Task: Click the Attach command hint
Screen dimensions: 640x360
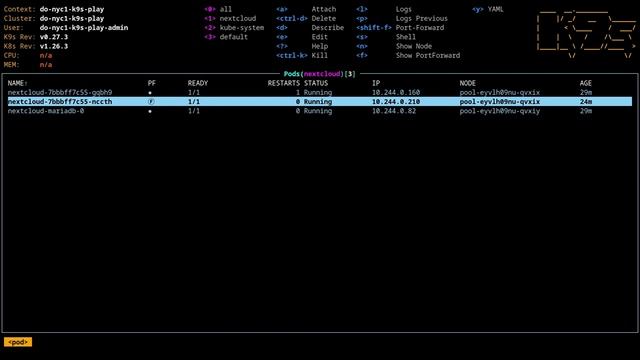Action: click(306, 9)
